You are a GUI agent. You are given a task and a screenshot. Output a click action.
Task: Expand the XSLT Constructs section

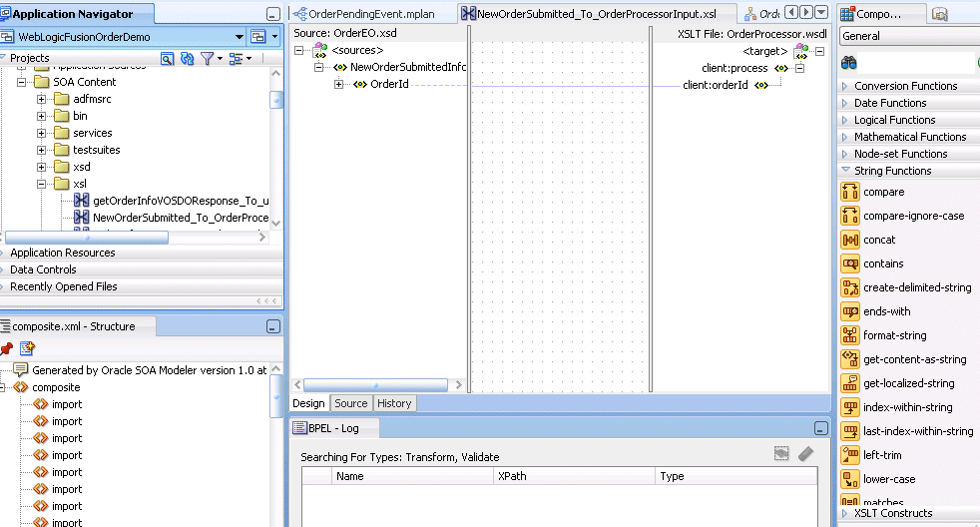pos(845,513)
